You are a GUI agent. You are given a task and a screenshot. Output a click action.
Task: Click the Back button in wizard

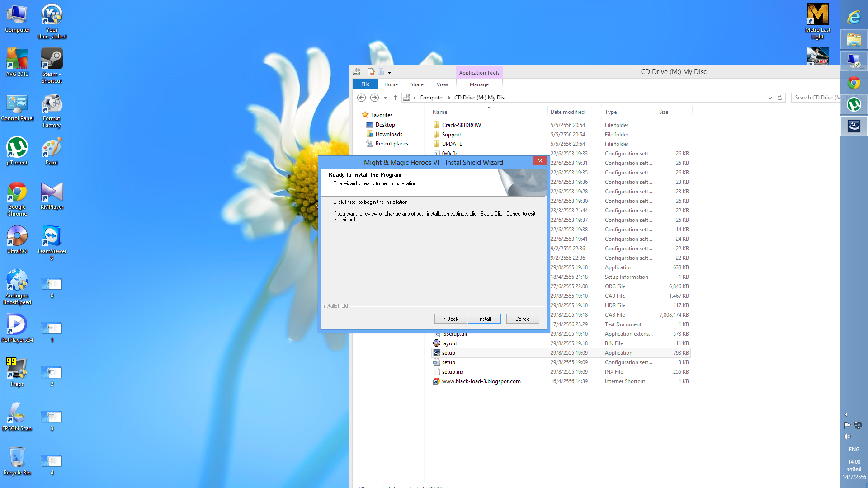coord(451,319)
